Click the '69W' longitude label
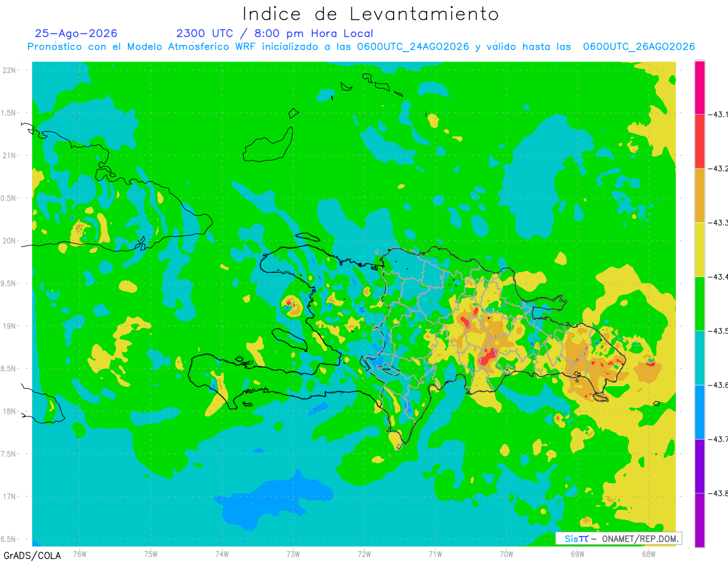Image resolution: width=728 pixels, height=562 pixels. pos(578,554)
